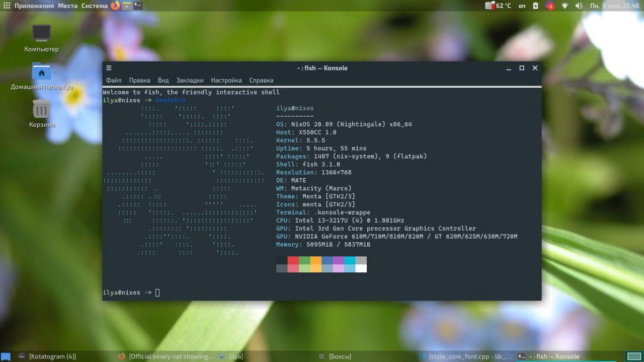
Task: Open the Настройка menu in Konsole
Action: [226, 80]
